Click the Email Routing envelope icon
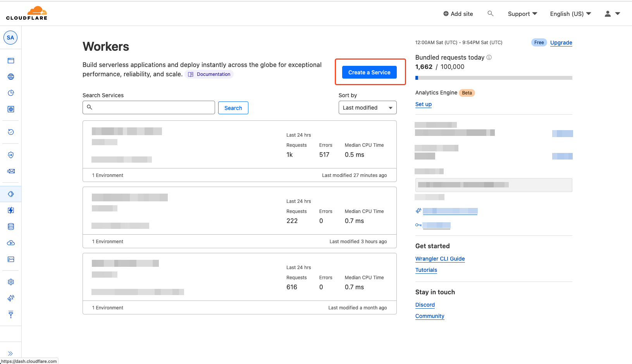 (10, 171)
